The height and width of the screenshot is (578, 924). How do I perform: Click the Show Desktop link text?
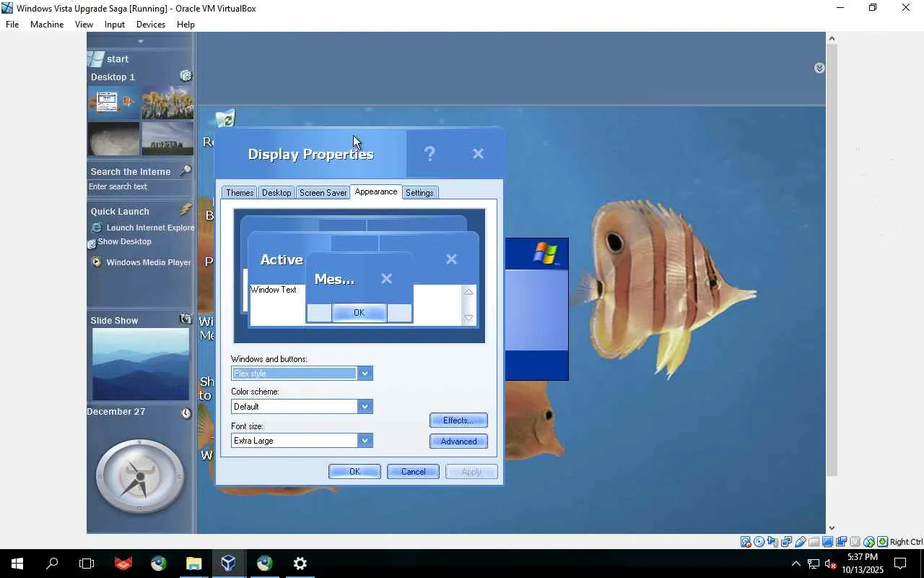125,241
